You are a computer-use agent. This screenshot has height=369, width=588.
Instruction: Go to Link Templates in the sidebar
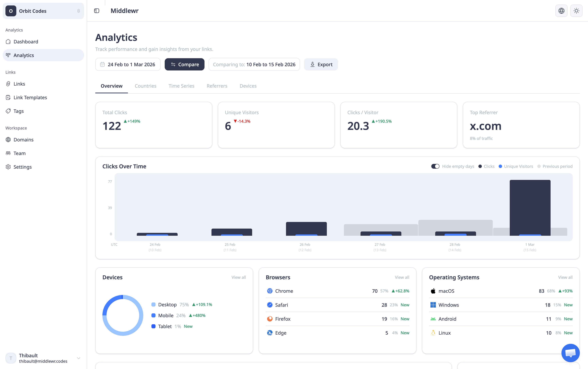coord(30,97)
